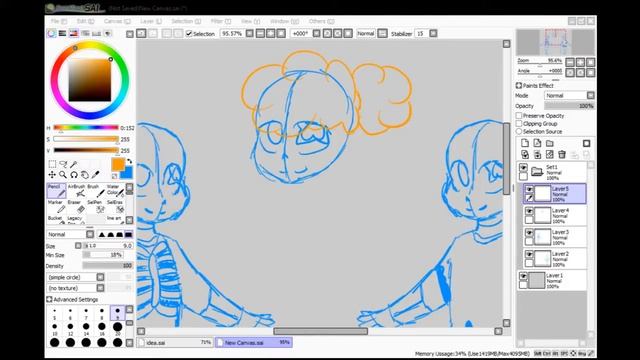Select the Pencil tool

point(56,191)
